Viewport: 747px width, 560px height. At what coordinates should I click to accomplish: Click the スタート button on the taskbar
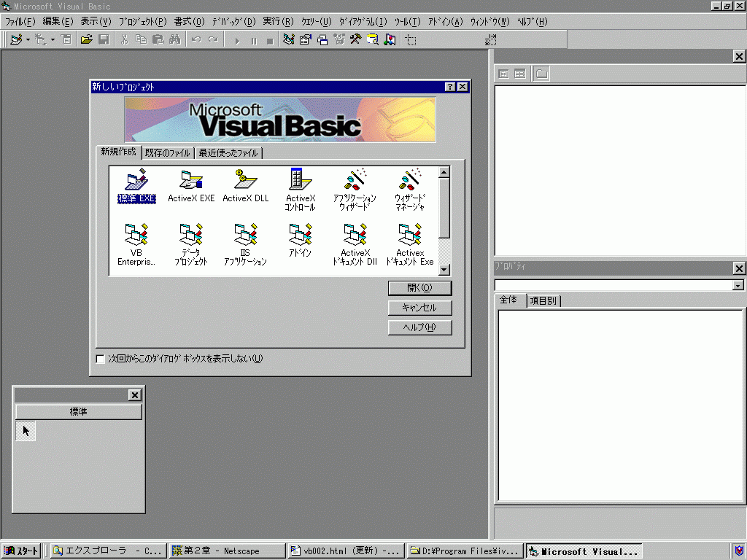pos(21,551)
